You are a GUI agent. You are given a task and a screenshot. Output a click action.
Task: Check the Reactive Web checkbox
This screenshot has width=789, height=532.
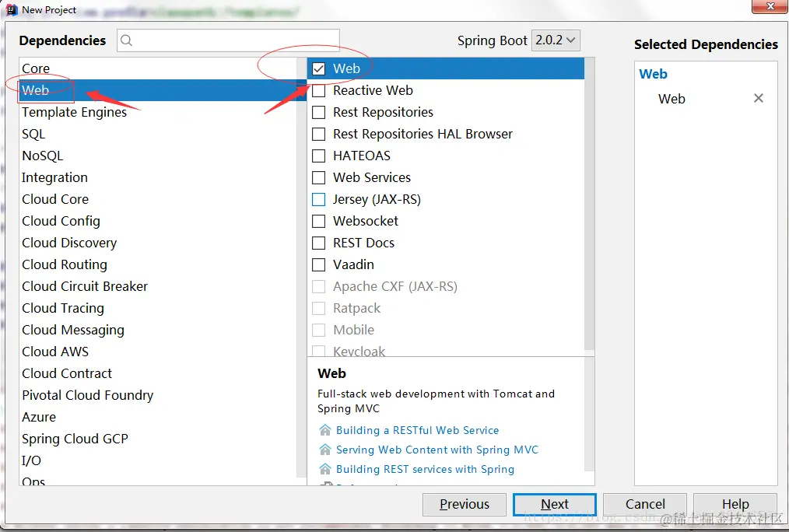click(x=318, y=90)
